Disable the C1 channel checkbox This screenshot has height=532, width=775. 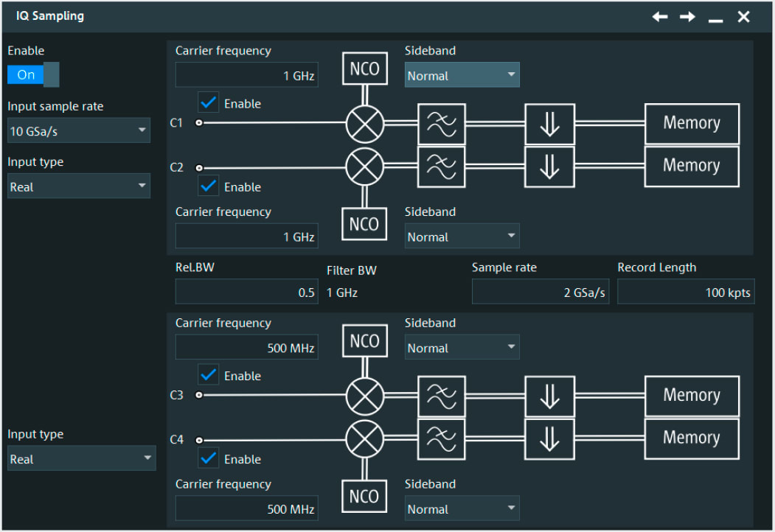pos(208,103)
